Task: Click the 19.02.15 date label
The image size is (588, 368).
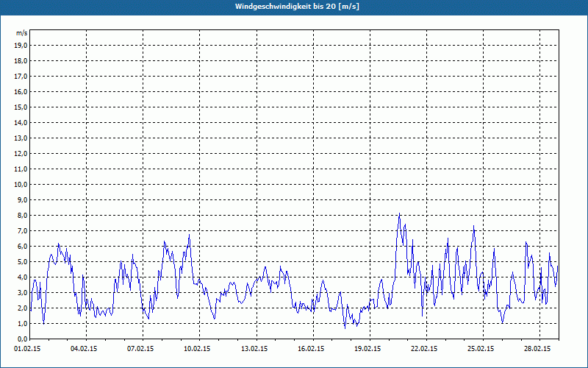Action: click(x=367, y=349)
